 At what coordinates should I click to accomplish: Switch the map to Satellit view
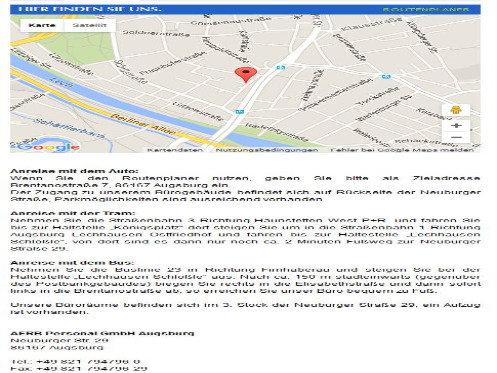point(90,25)
